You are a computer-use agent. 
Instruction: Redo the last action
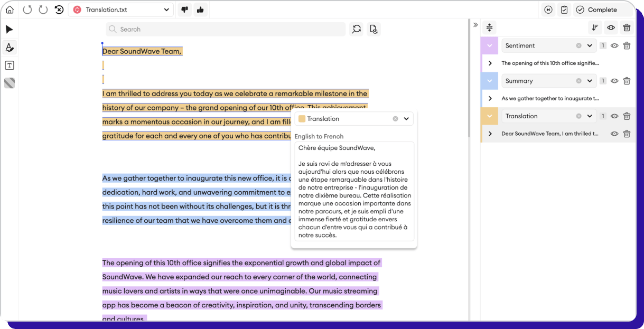[x=43, y=10]
